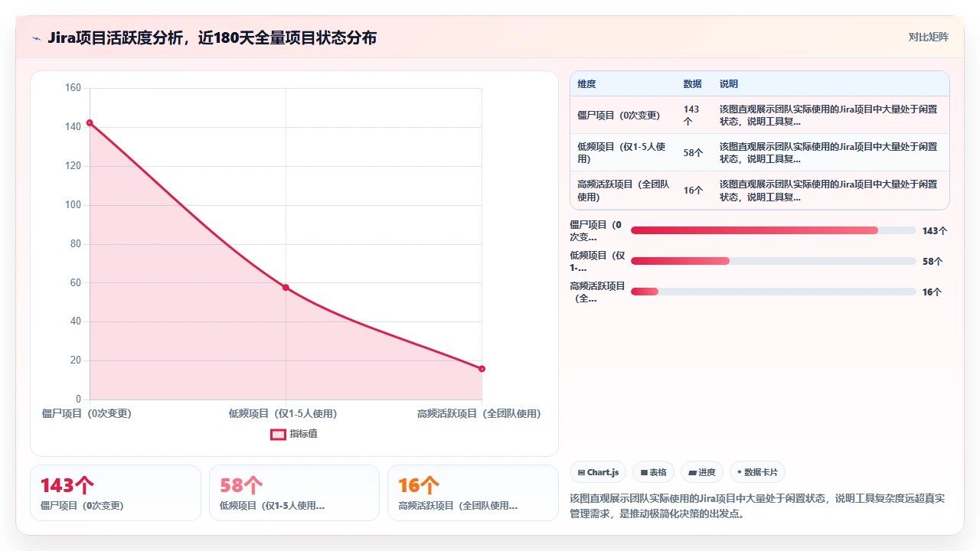Click the 表格 tag chip

click(654, 472)
